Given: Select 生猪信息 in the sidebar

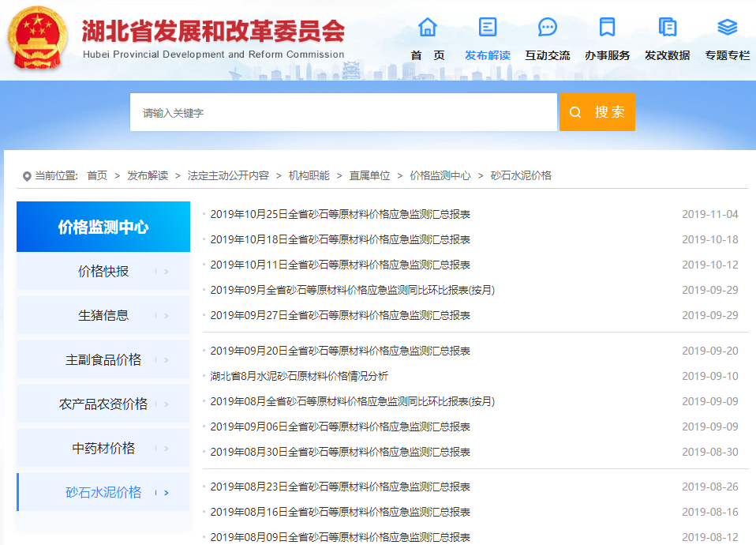Looking at the screenshot, I should point(103,316).
